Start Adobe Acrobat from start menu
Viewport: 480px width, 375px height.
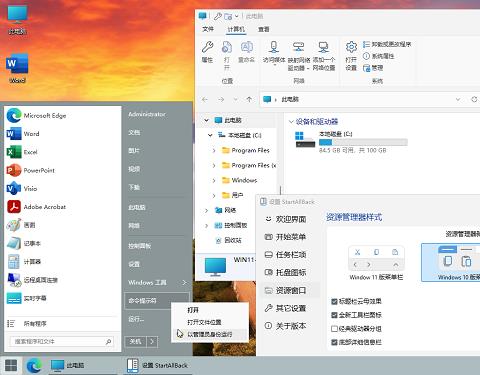pyautogui.click(x=62, y=207)
